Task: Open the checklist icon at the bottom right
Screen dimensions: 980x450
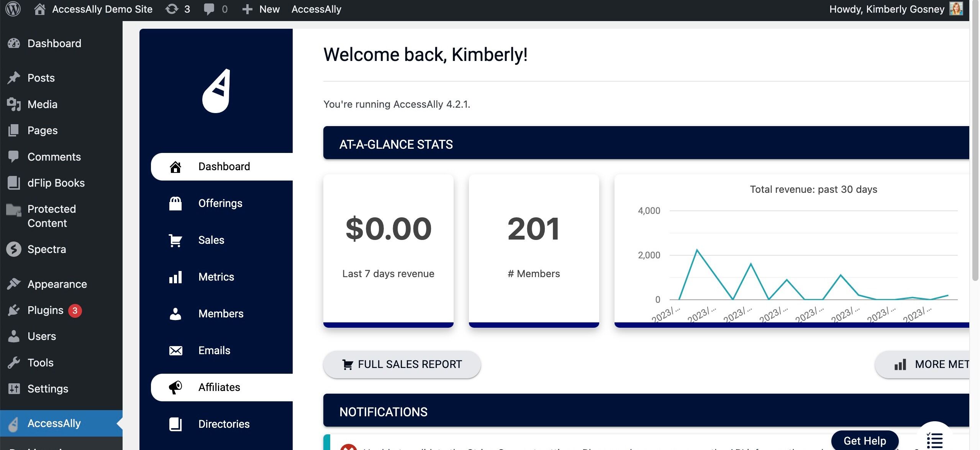Action: [934, 440]
